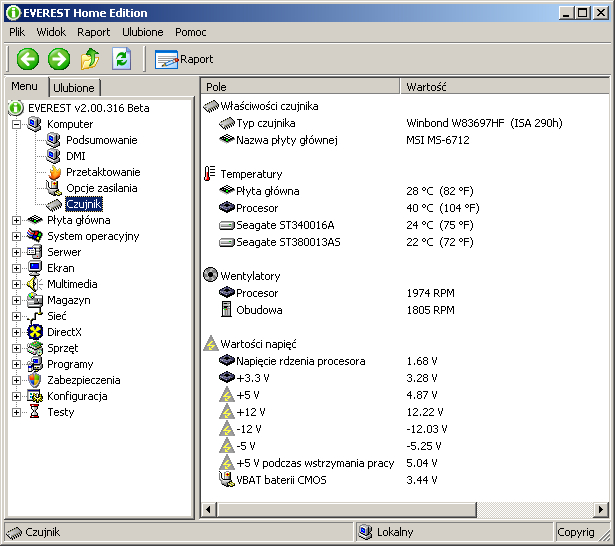Expand the System operacyjny node
Screen dimensions: 615x546
click(16, 237)
